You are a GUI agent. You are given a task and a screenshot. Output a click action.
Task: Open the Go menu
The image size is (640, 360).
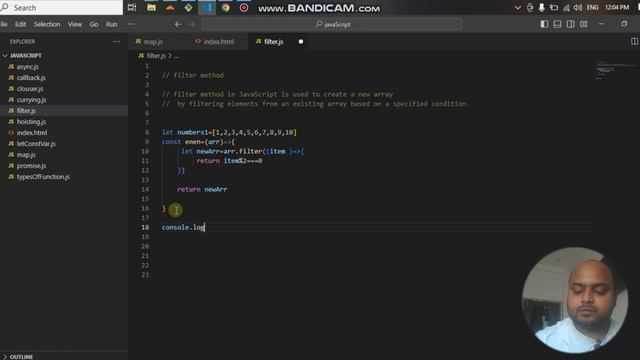pos(94,24)
